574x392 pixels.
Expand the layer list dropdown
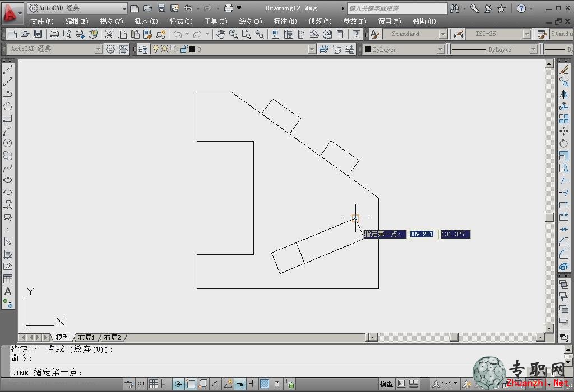(x=312, y=49)
